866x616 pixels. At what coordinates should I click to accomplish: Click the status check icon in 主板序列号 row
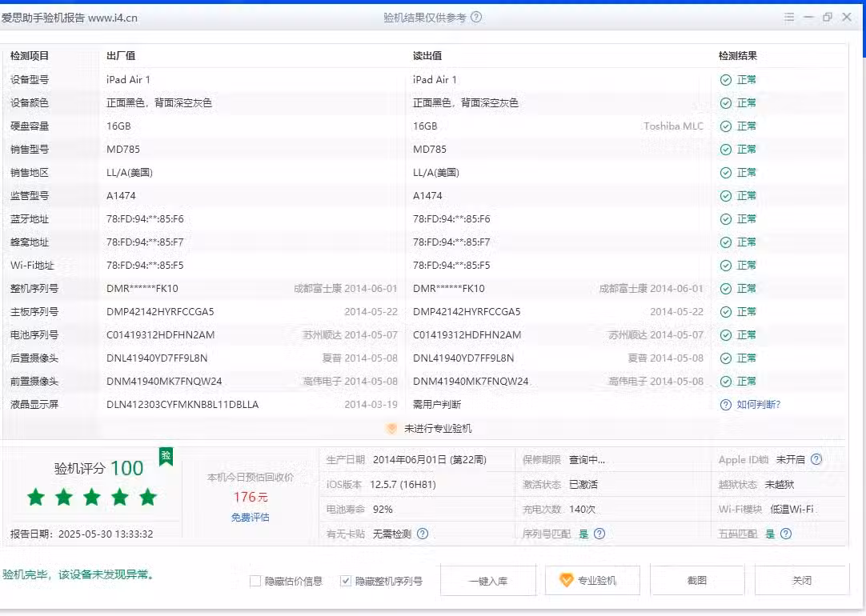click(x=726, y=312)
